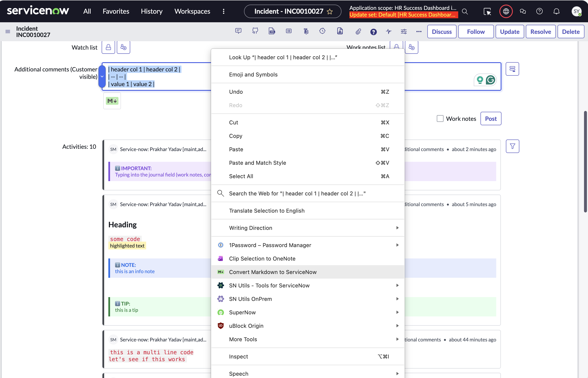This screenshot has height=378, width=588.
Task: Open the Grammarly icon in the comments field
Action: [x=491, y=80]
